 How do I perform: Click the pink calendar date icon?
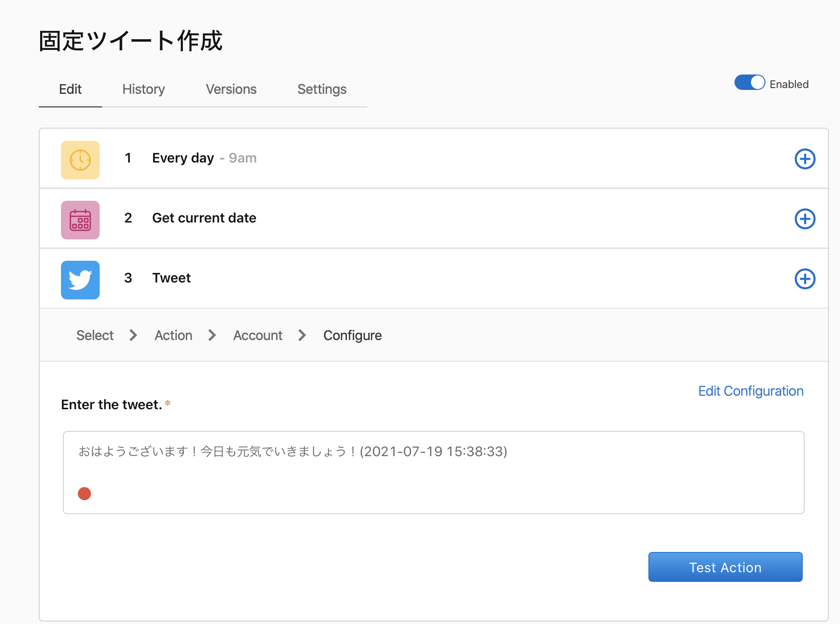(80, 220)
